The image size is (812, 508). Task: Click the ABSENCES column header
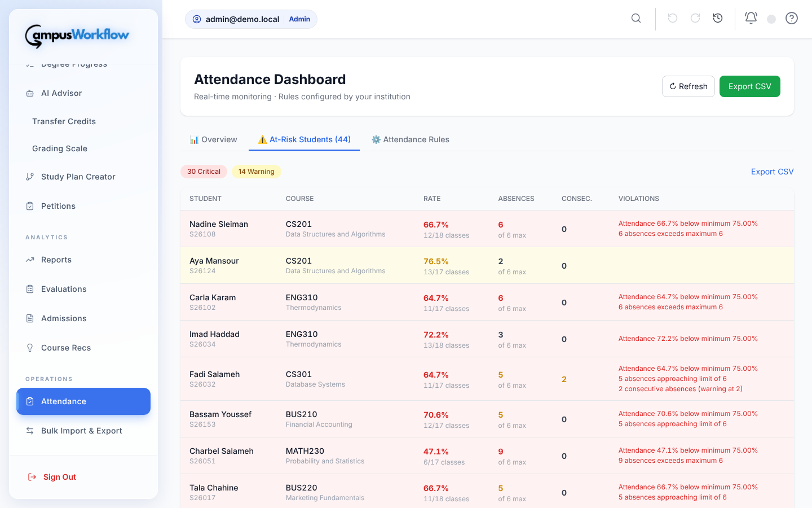click(516, 199)
